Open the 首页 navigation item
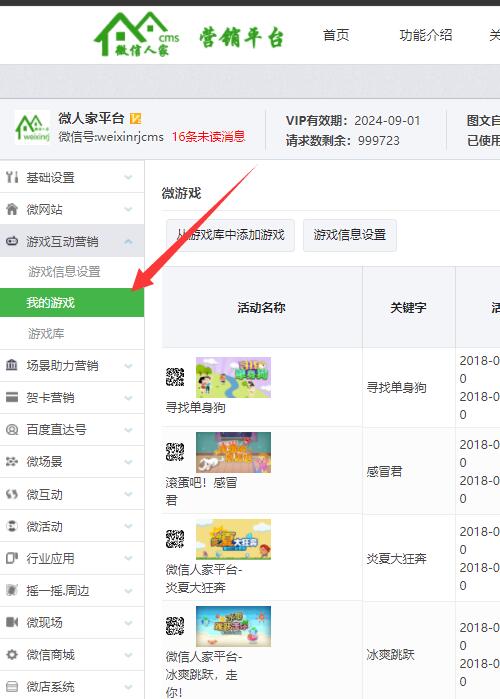 [x=336, y=35]
